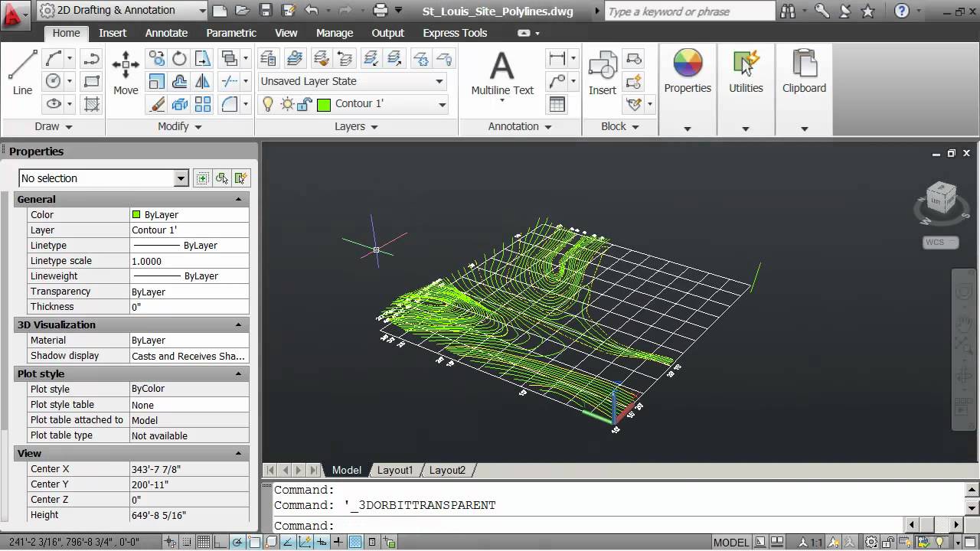The width and height of the screenshot is (980, 551).
Task: Click green Color ByLayer swatch in Properties
Action: tap(136, 215)
